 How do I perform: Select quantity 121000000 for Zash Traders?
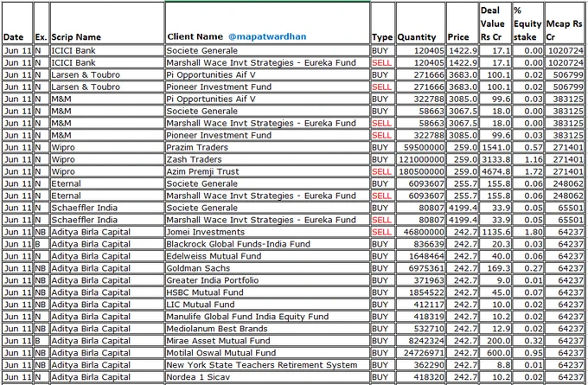click(420, 159)
